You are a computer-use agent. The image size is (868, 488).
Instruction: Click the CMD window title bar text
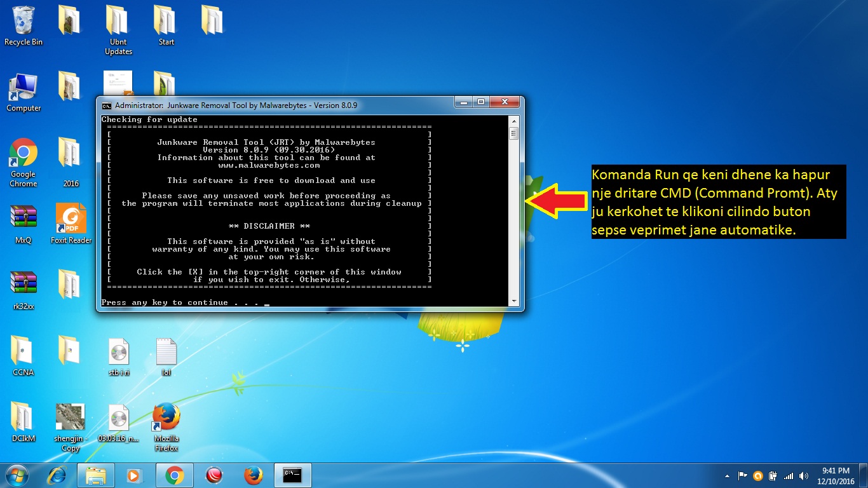pos(236,105)
